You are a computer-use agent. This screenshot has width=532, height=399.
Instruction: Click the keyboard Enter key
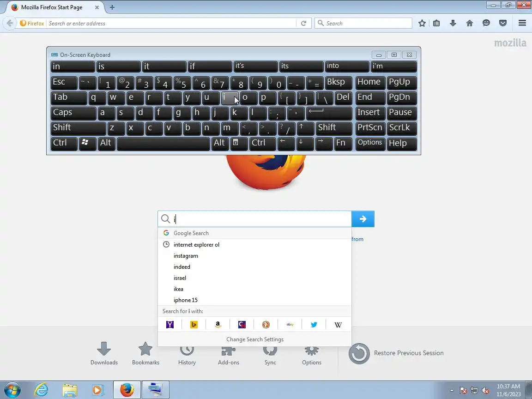coord(329,113)
